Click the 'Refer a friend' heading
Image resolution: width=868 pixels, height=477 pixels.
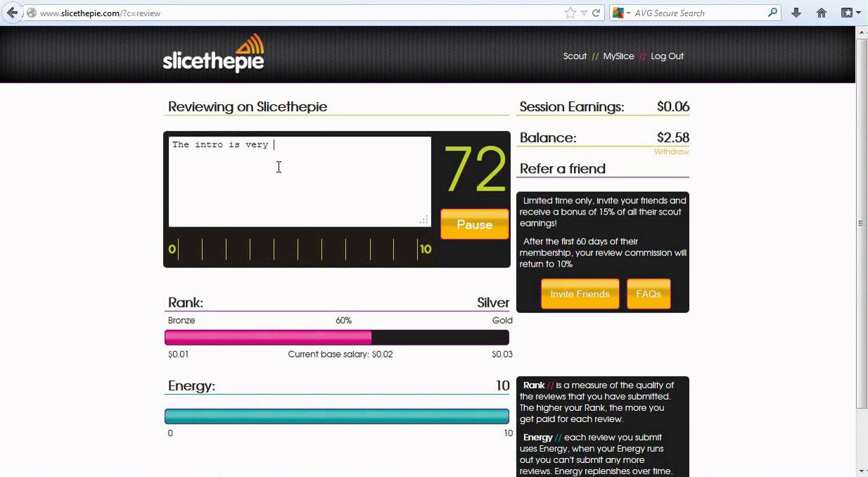click(563, 169)
